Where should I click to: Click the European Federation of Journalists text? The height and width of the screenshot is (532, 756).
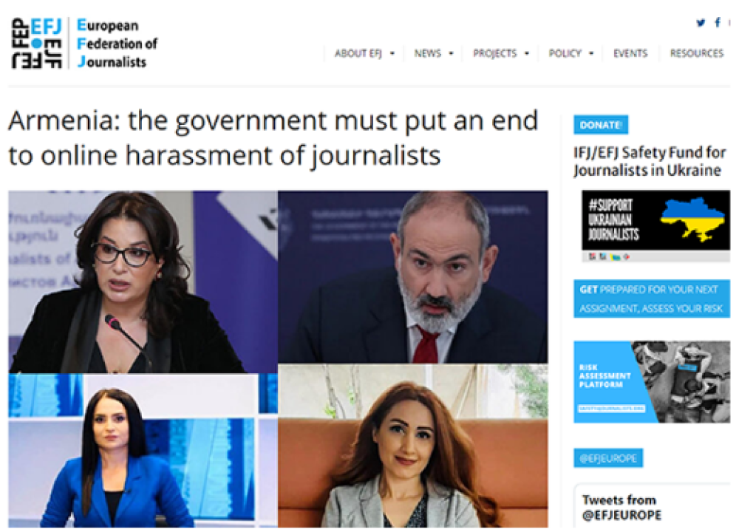(x=118, y=44)
